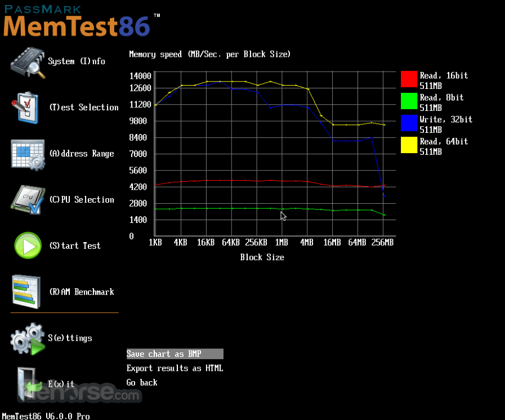Image resolution: width=505 pixels, height=420 pixels.
Task: Click the 4200 y-axis value
Action: point(138,187)
